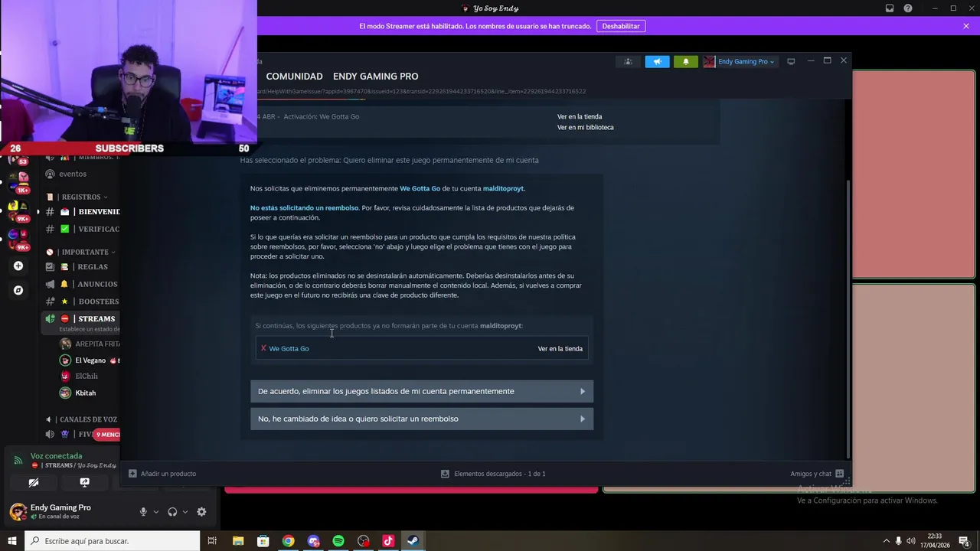Confirm permanent removal of listed games
Screen dimensions: 980x551
click(x=422, y=391)
